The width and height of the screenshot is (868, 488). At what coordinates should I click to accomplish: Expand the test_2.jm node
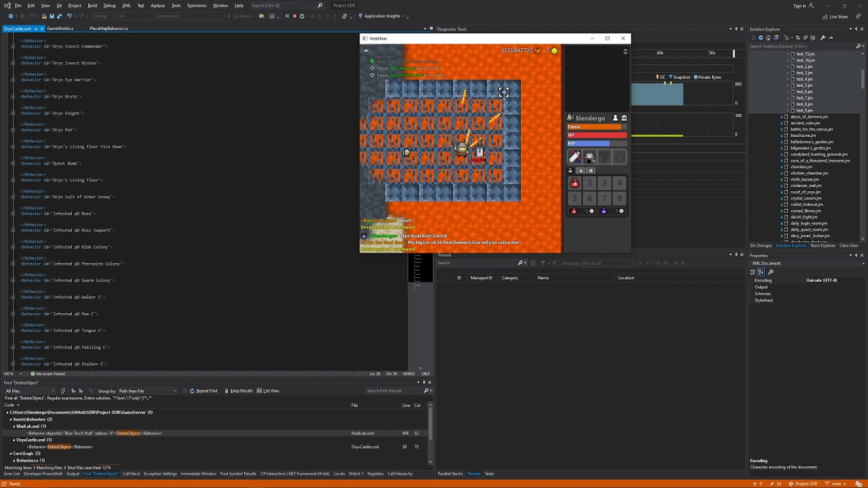click(789, 66)
